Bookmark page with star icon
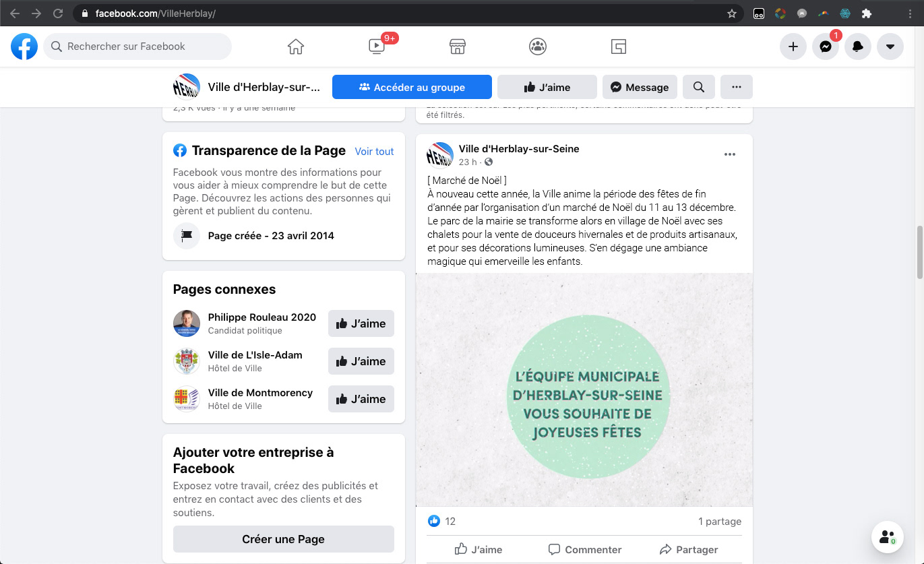924x564 pixels. click(x=732, y=13)
